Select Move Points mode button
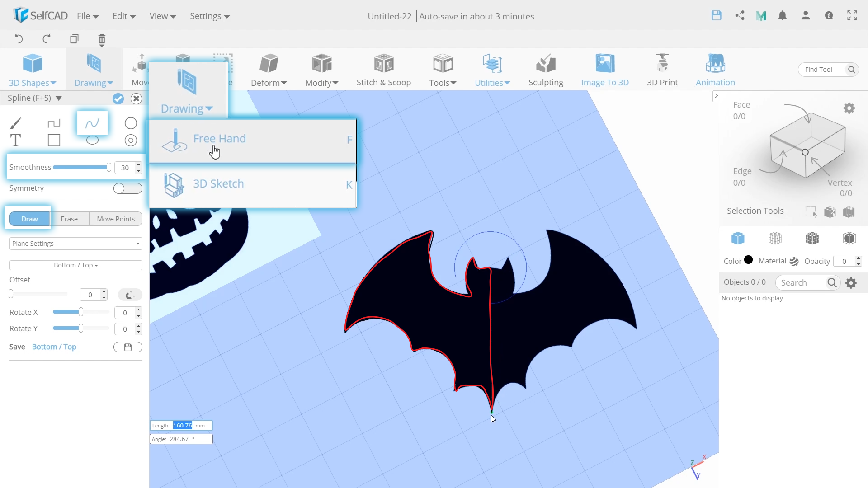The image size is (868, 488). tap(116, 219)
